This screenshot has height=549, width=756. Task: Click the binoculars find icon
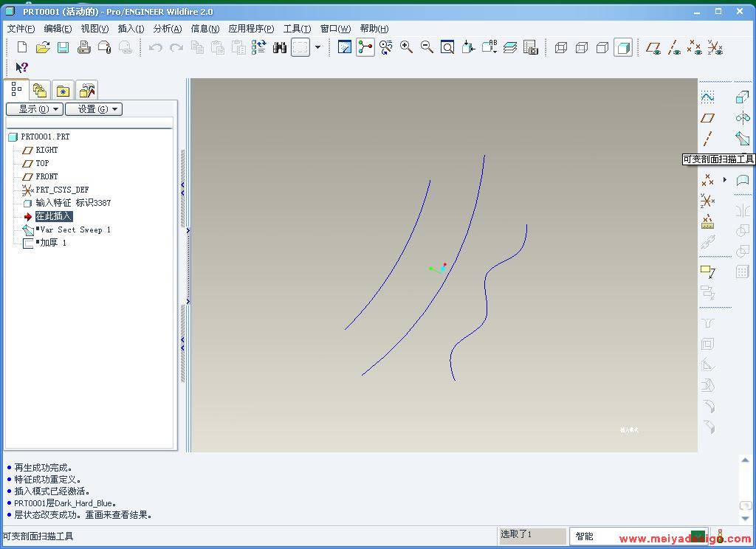point(279,47)
